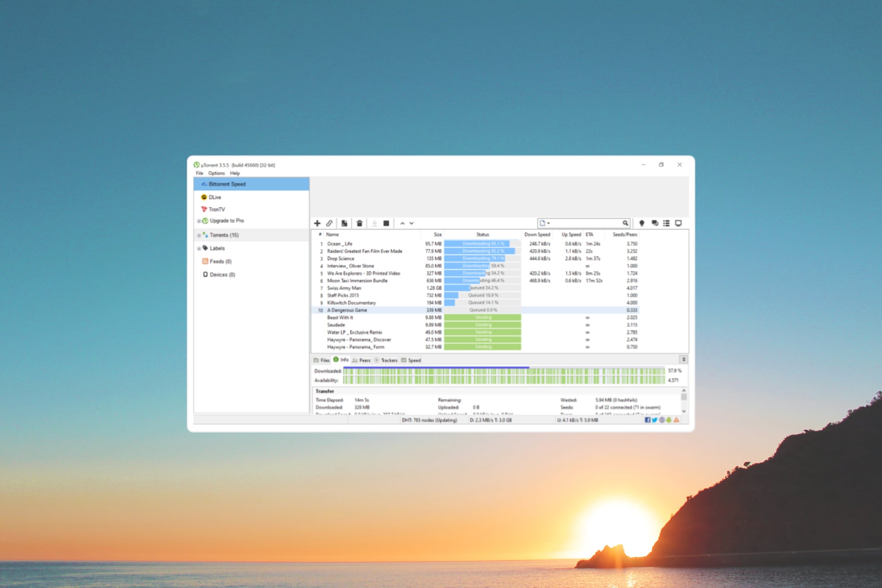The width and height of the screenshot is (882, 588).
Task: Select the Swiss Army Man torrent row
Action: click(344, 288)
